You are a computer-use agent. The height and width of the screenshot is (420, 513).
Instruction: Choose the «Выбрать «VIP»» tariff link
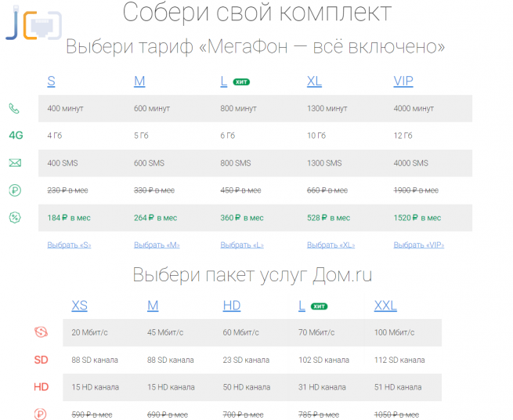419,244
